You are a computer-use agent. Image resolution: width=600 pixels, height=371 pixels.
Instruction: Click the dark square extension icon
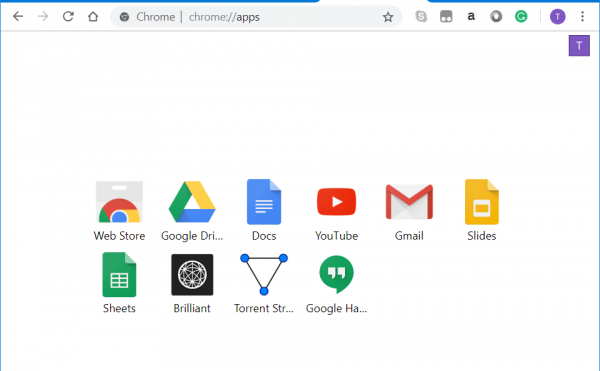[x=446, y=16]
